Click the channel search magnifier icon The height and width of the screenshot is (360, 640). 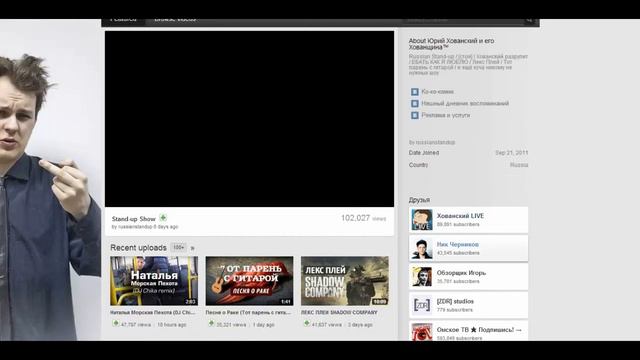tap(529, 20)
